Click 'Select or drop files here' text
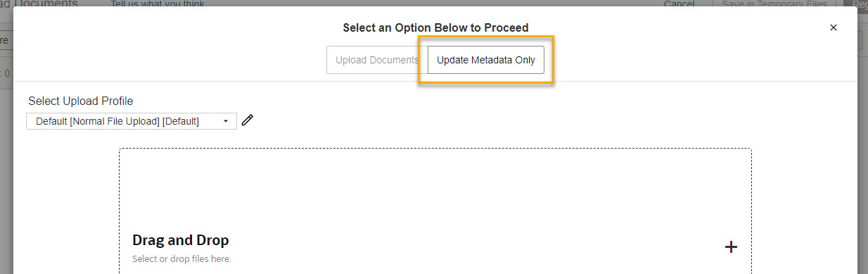The width and height of the screenshot is (868, 274). pos(181,259)
